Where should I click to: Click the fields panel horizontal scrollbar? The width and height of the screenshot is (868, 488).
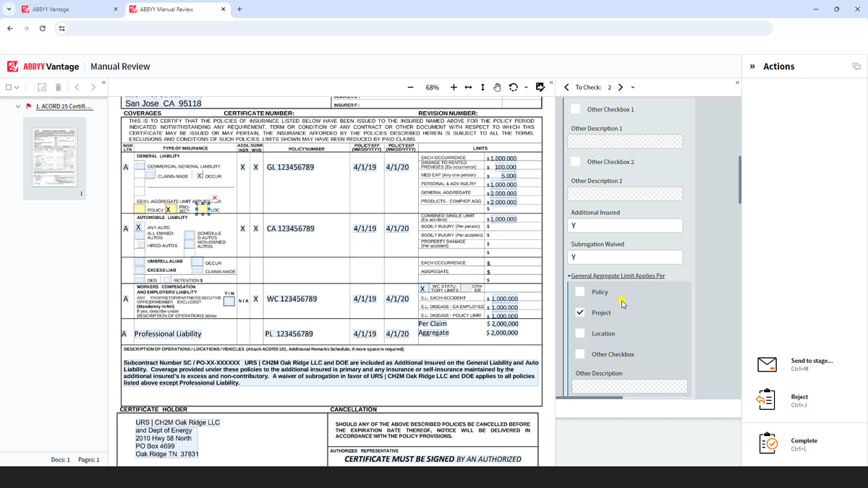[590, 397]
